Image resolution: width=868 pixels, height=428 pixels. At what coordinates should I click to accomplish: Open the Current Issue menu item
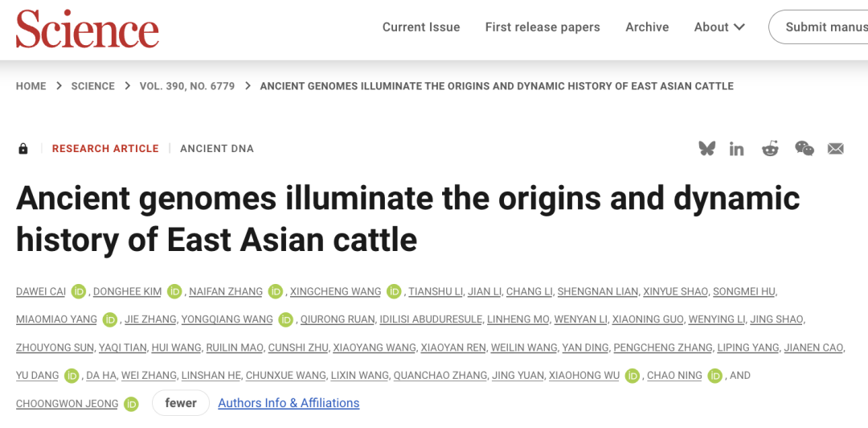click(x=421, y=27)
